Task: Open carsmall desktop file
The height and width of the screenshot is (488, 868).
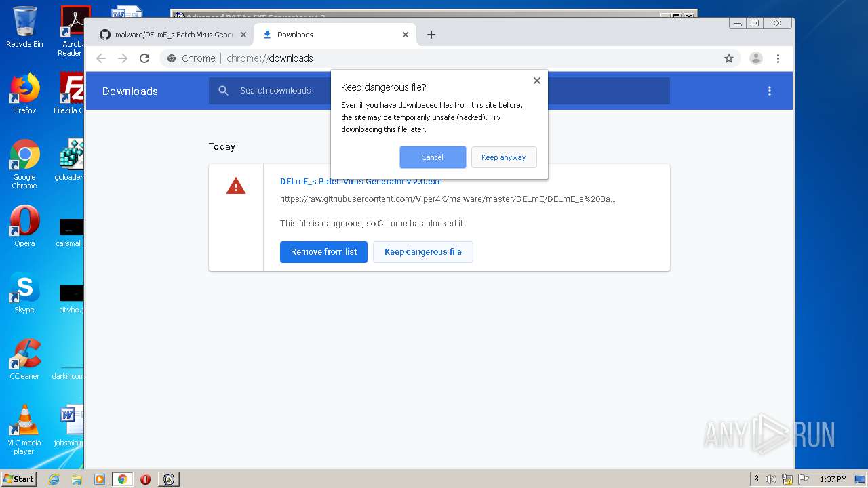Action: pos(71,232)
